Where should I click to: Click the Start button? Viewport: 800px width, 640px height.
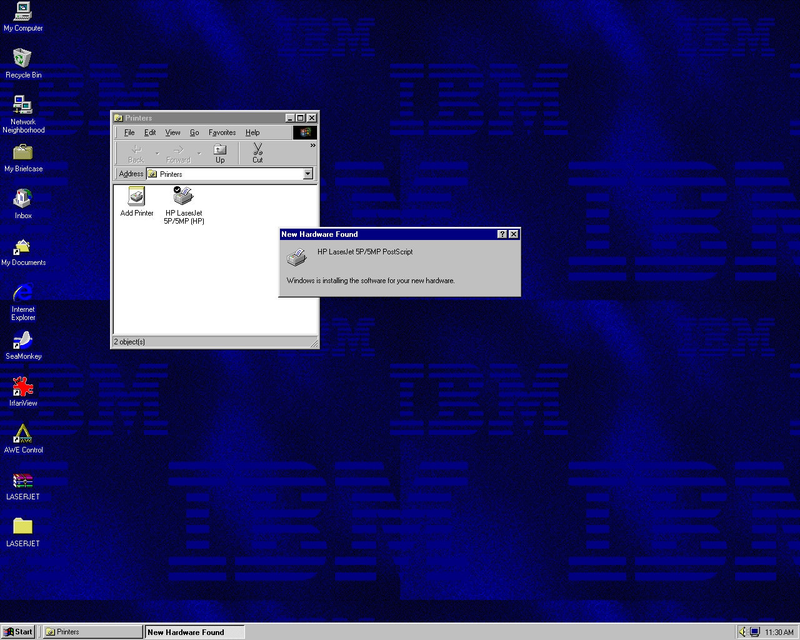(18, 632)
